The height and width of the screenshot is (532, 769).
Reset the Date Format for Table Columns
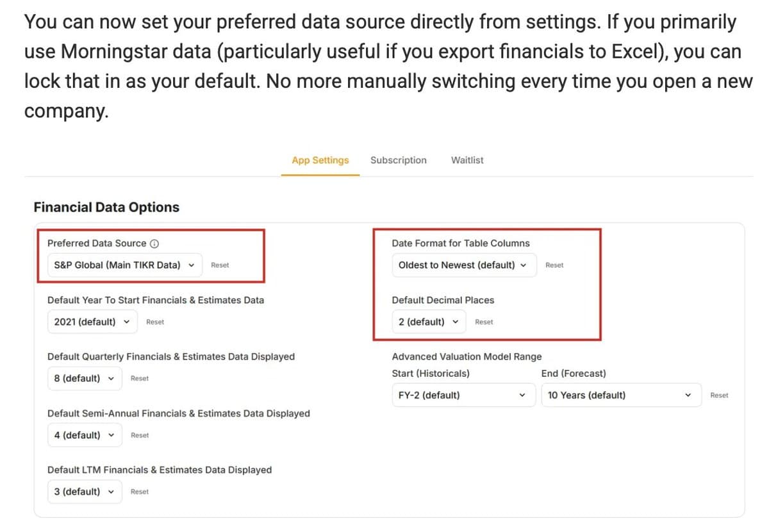click(554, 265)
